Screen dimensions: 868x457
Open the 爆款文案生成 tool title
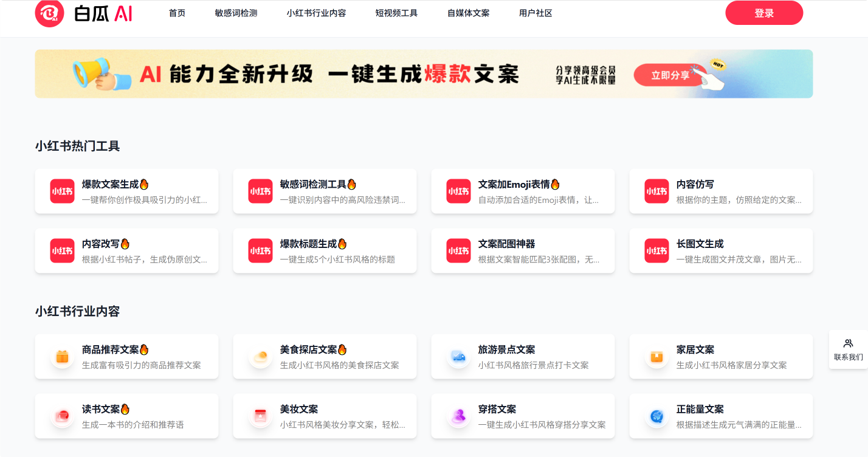coord(110,184)
